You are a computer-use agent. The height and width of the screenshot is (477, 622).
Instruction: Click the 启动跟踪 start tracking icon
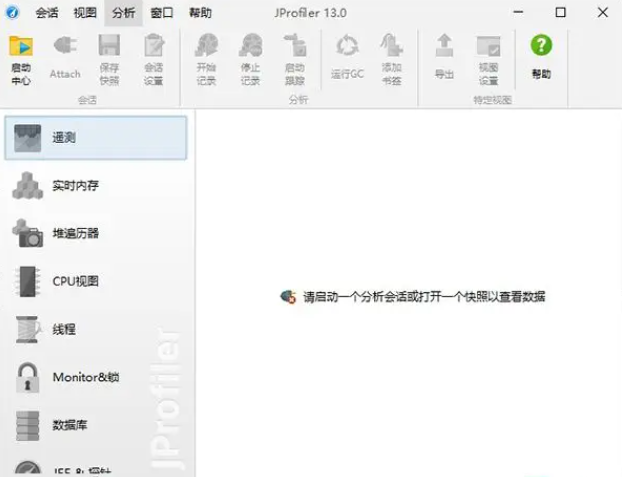click(295, 45)
